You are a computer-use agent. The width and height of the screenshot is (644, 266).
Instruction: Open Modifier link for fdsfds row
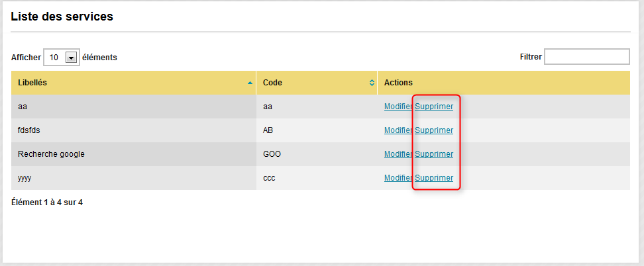pos(398,130)
